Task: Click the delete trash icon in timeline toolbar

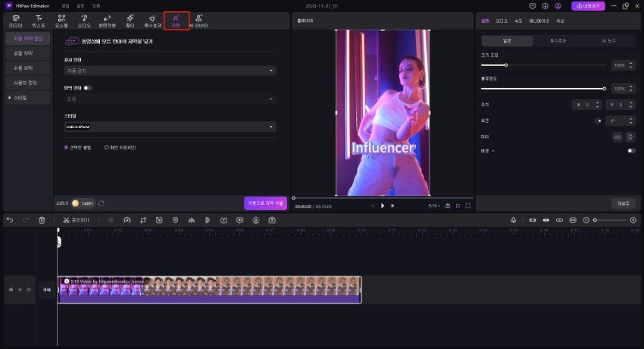Action: (42, 220)
